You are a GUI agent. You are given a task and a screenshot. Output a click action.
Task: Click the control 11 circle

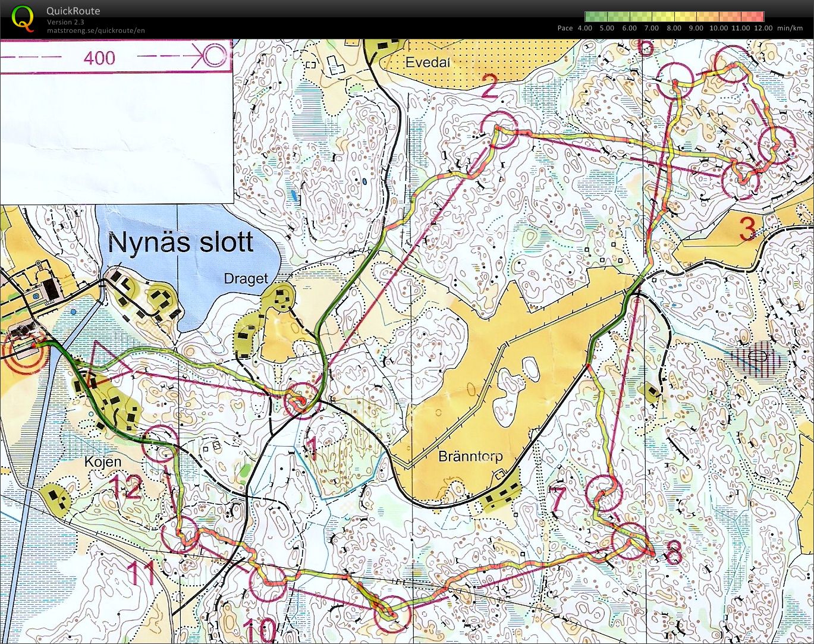click(x=180, y=534)
